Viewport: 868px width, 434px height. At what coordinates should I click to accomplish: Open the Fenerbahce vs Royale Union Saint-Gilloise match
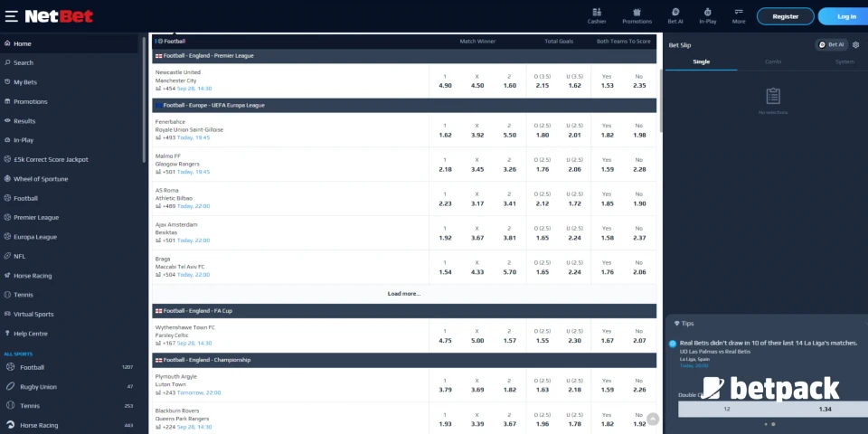tap(189, 126)
